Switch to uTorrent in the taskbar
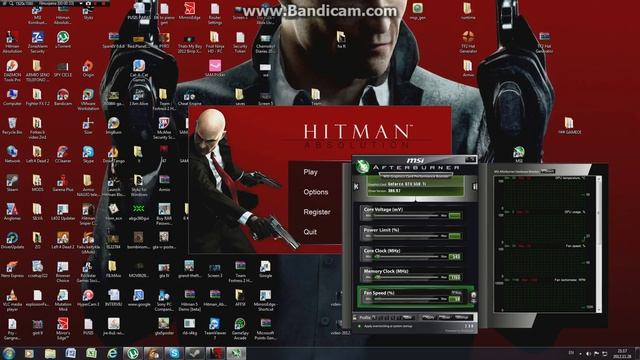This screenshot has width=640, height=360. coord(133,353)
